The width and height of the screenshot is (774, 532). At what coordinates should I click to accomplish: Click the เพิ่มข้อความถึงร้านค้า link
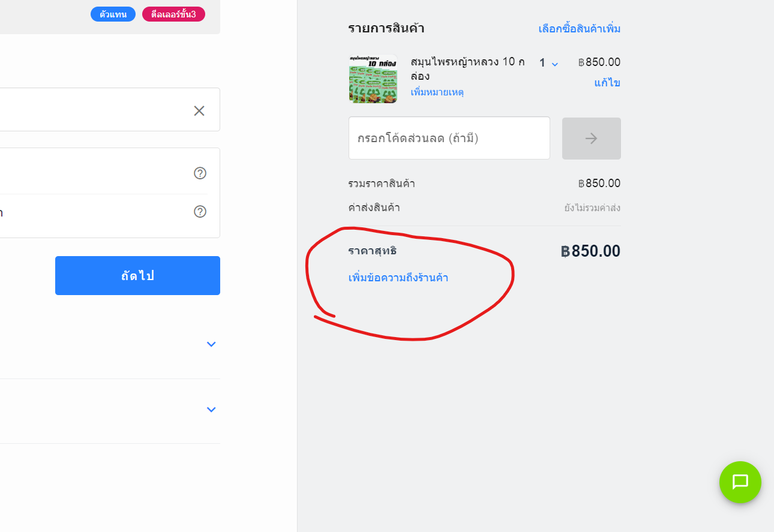click(x=398, y=278)
